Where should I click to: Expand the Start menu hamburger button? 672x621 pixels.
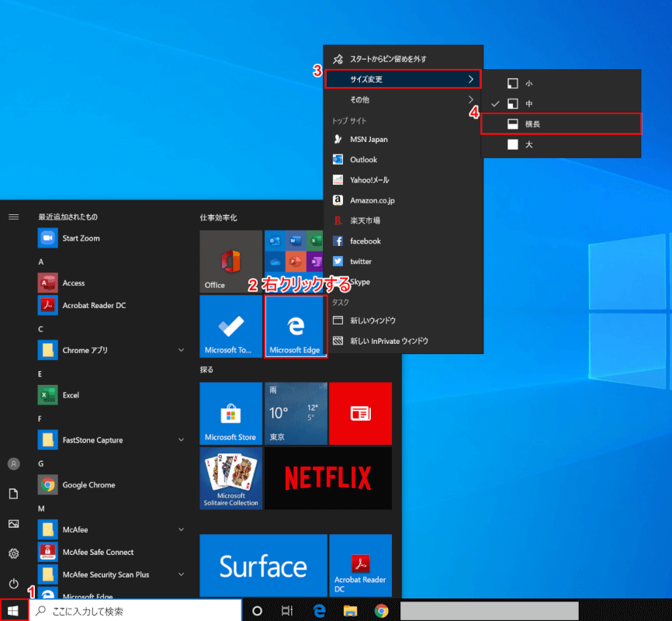click(x=14, y=217)
